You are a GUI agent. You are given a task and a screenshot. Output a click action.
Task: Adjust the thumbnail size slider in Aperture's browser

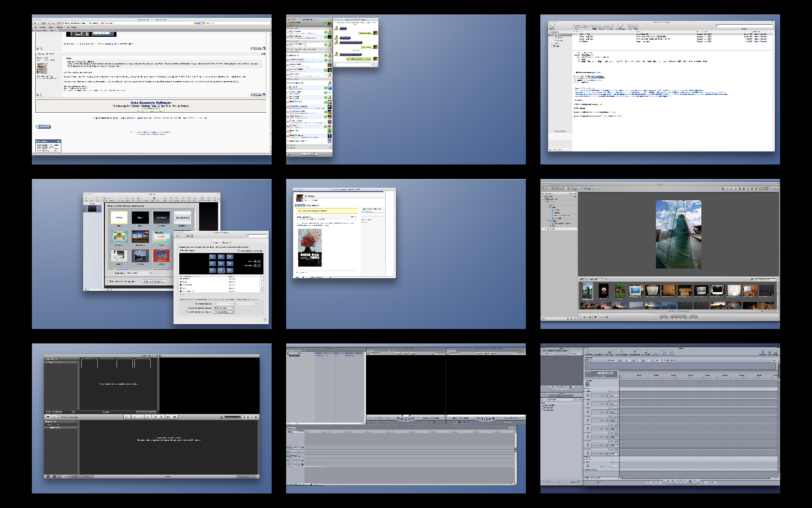click(x=769, y=311)
